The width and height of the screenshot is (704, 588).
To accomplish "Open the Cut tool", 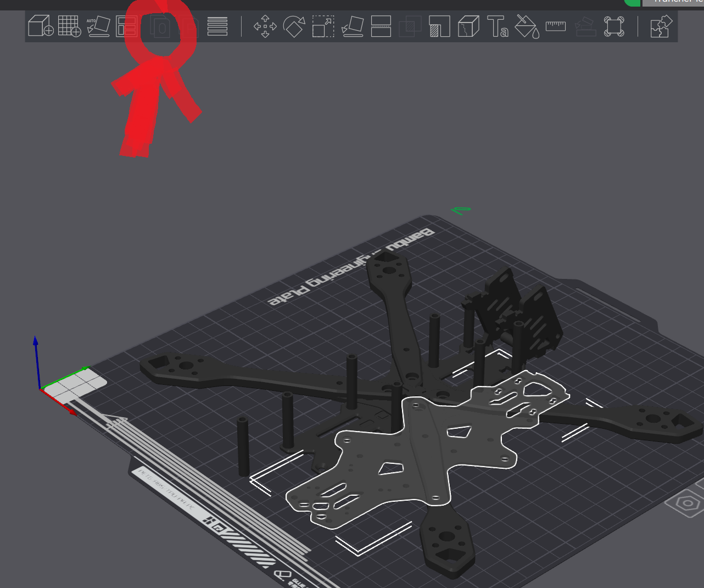I will click(381, 26).
